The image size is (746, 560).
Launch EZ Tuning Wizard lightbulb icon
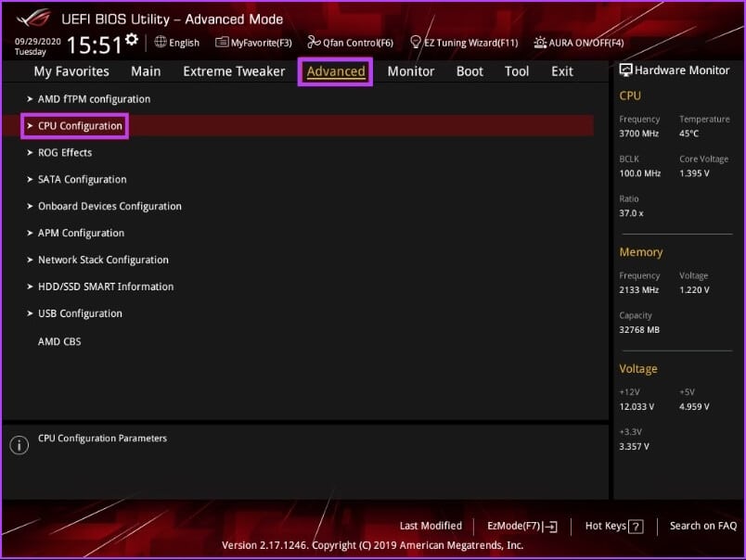click(417, 43)
